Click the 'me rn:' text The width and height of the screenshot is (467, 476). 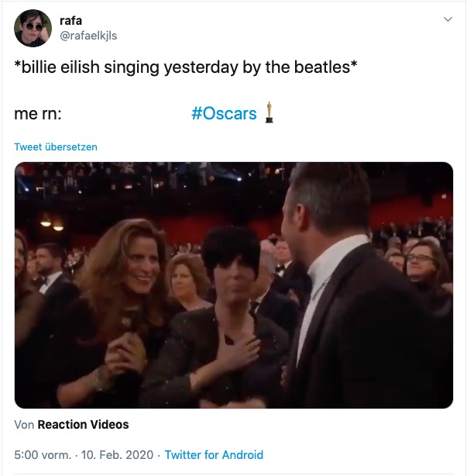click(x=38, y=114)
